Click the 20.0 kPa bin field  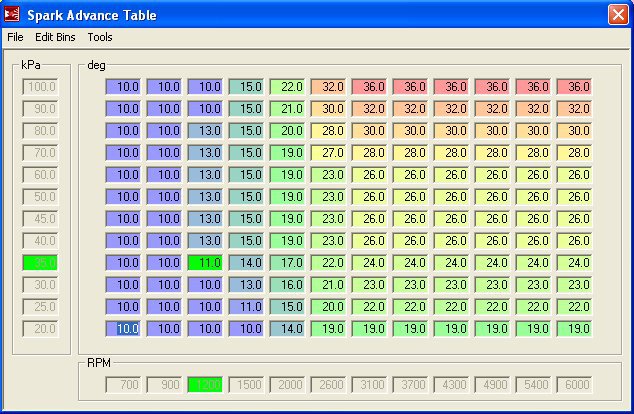click(41, 328)
